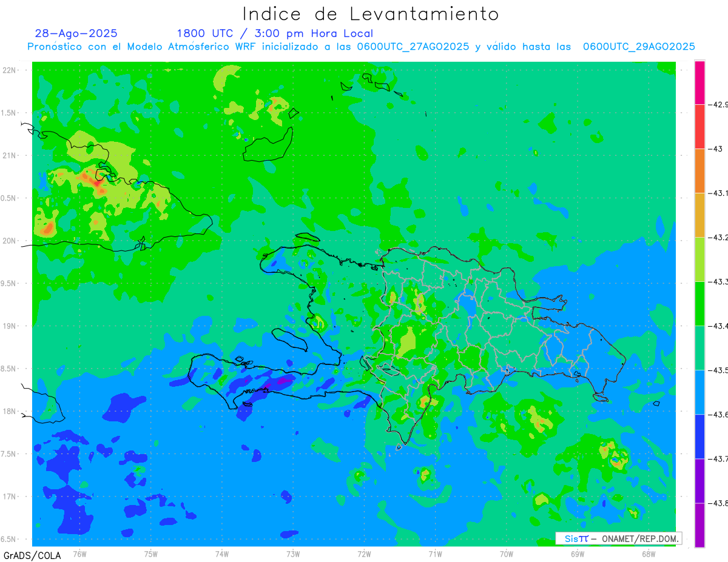
Task: Pick the dark blue swatch below -43.6
Action: 699,437
